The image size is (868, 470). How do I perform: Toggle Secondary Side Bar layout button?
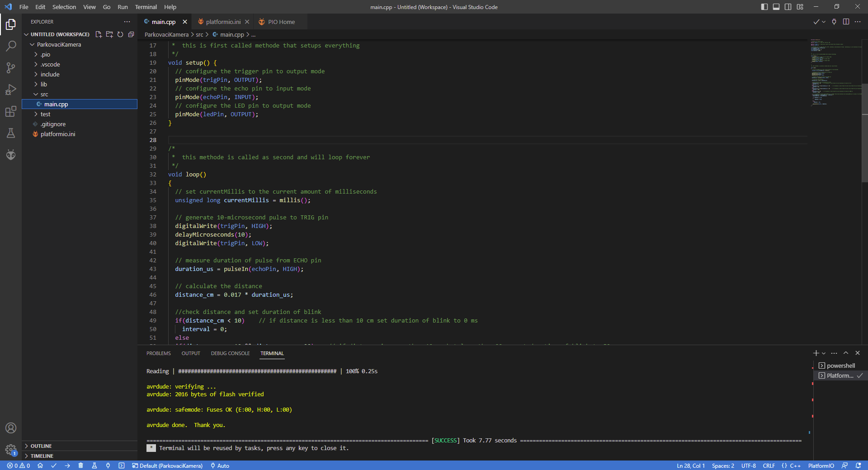pyautogui.click(x=788, y=7)
